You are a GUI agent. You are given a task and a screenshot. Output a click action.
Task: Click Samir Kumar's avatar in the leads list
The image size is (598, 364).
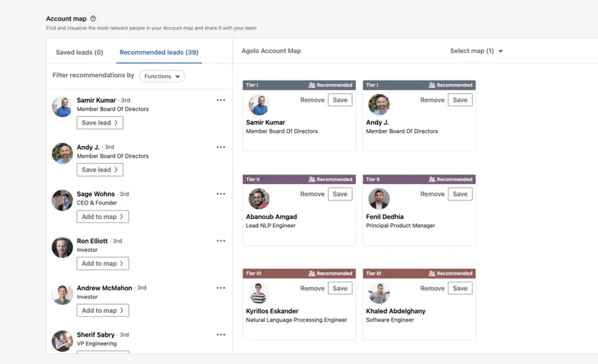pos(62,106)
